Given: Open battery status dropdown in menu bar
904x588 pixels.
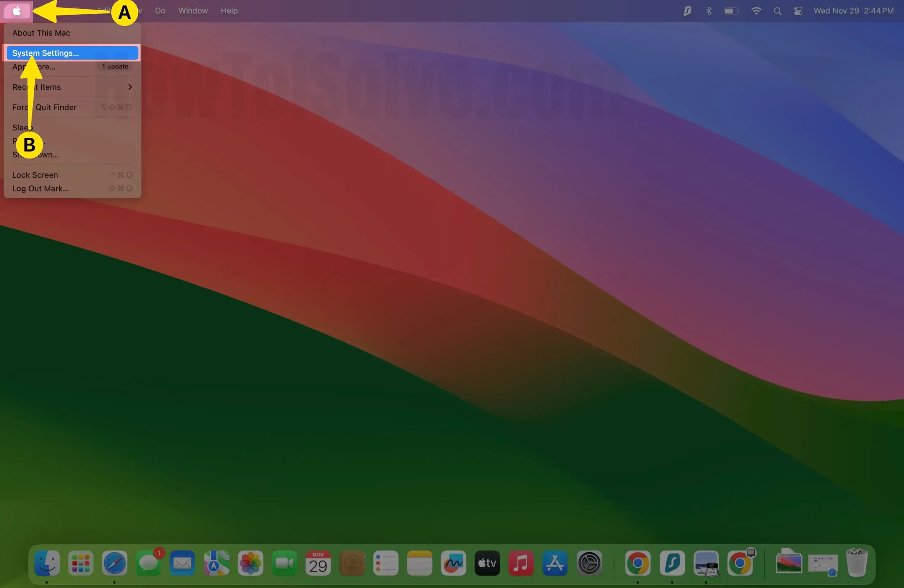Looking at the screenshot, I should tap(731, 11).
